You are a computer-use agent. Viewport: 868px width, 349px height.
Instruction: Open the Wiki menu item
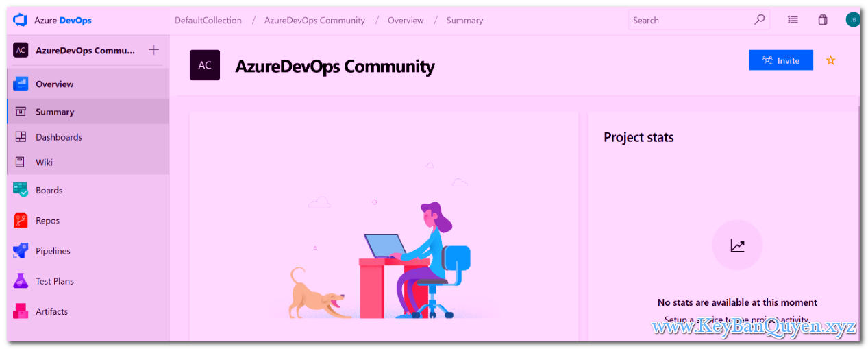(88, 163)
